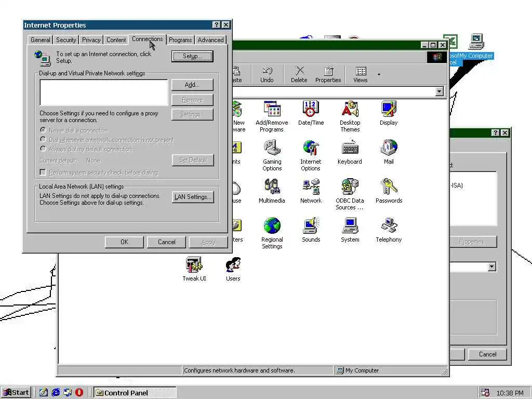Open the Telephony icon

click(389, 230)
